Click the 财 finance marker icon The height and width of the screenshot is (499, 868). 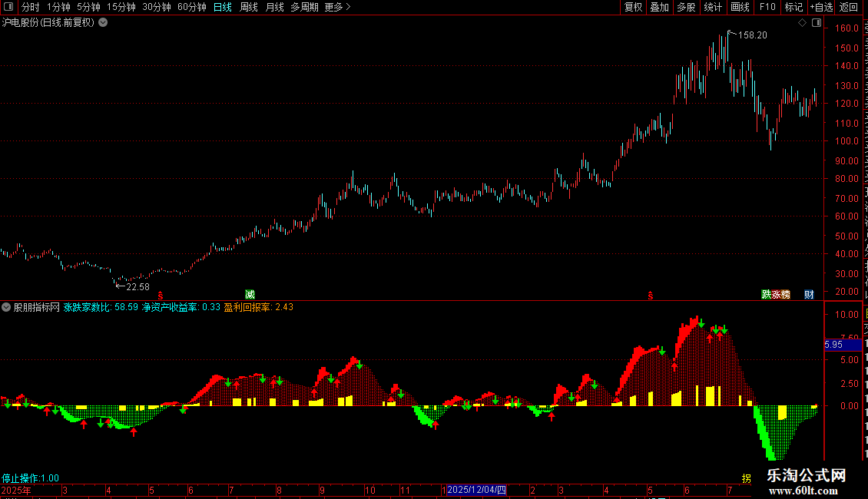pyautogui.click(x=810, y=294)
